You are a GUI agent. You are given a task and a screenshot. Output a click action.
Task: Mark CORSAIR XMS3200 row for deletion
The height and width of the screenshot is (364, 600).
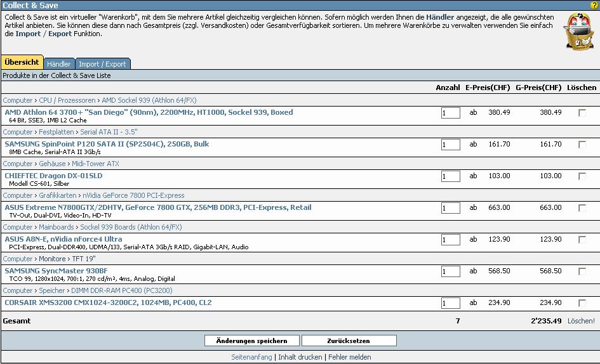pyautogui.click(x=582, y=303)
